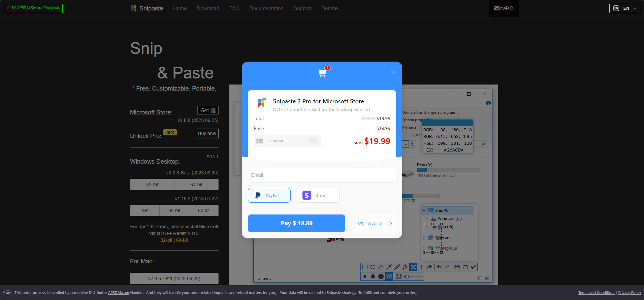Switch to 简体中文 language
The width and height of the screenshot is (644, 300).
click(x=504, y=8)
